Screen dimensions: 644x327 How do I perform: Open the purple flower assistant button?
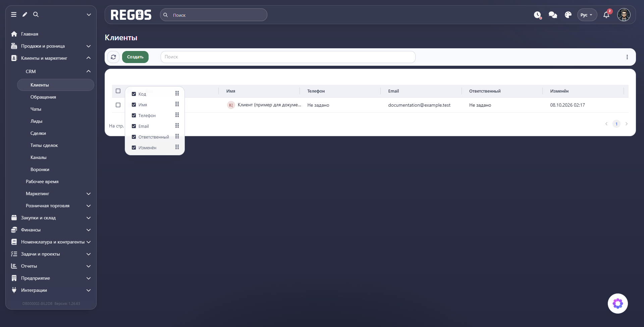pos(618,304)
